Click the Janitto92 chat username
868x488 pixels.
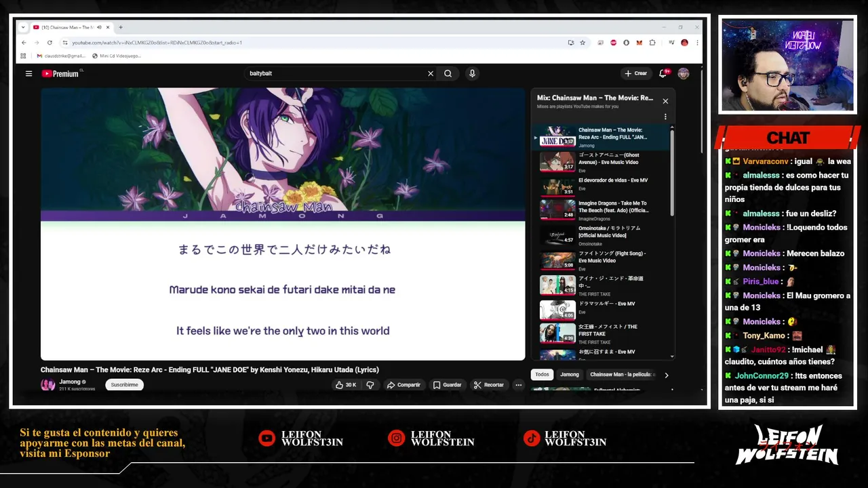768,350
